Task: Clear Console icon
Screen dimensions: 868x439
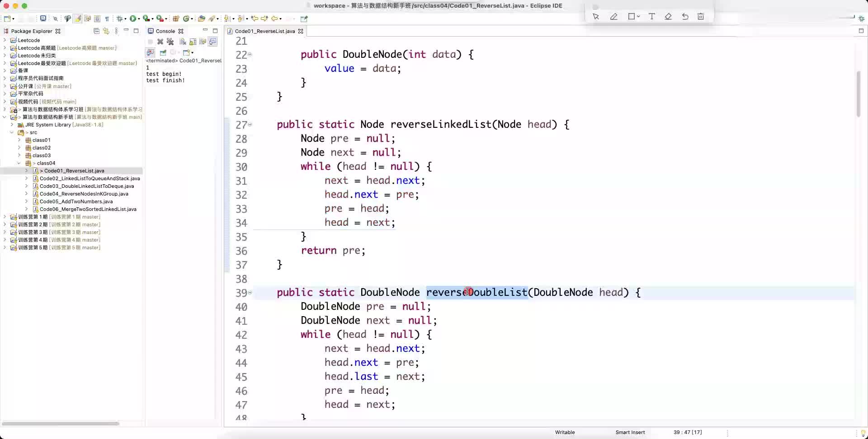Action: click(x=183, y=42)
